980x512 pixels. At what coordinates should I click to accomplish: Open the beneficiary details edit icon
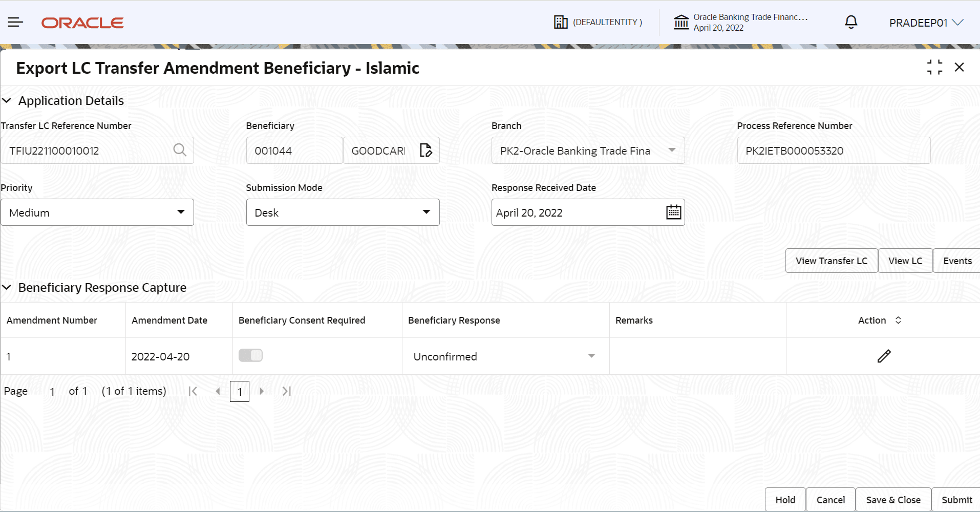click(x=426, y=150)
